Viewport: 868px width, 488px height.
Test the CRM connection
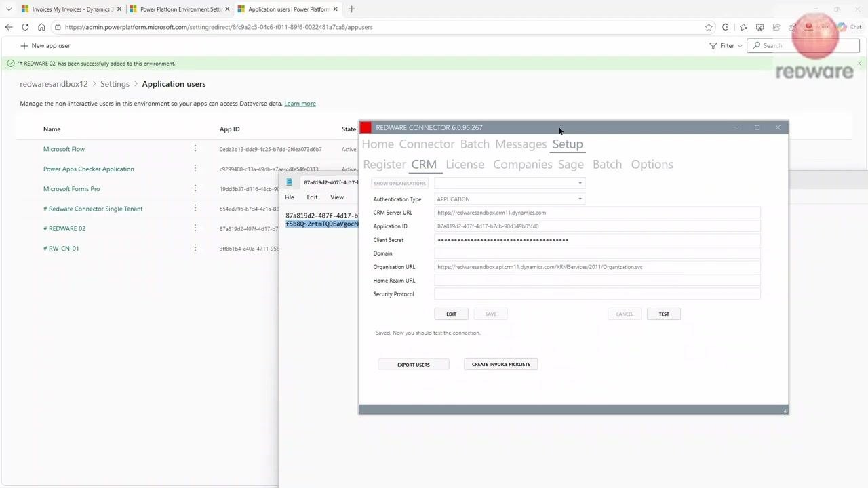(664, 314)
